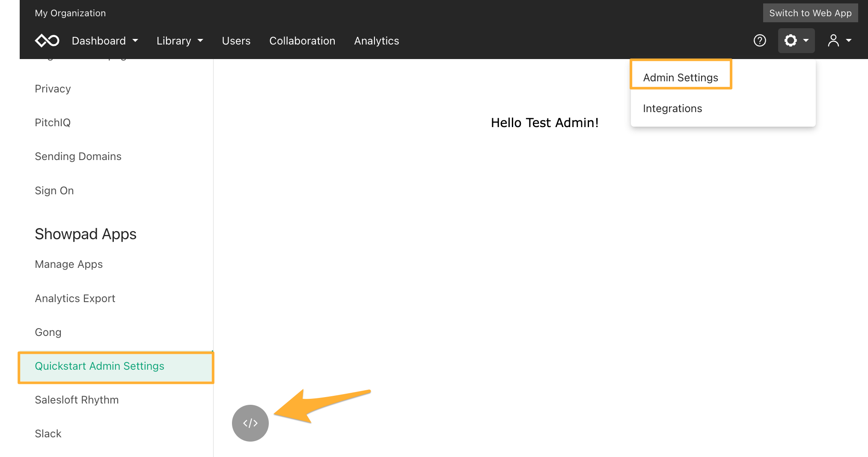This screenshot has height=457, width=868.
Task: Open the help question mark icon
Action: [x=760, y=41]
